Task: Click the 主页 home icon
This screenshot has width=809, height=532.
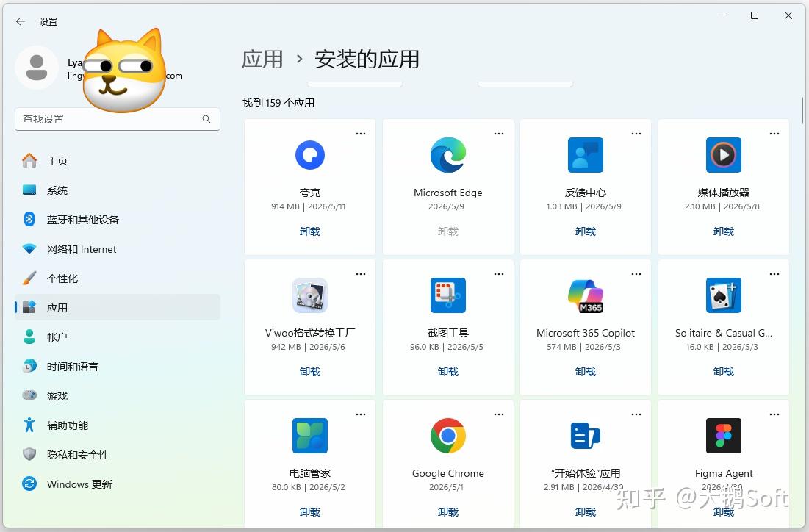Action: [29, 160]
